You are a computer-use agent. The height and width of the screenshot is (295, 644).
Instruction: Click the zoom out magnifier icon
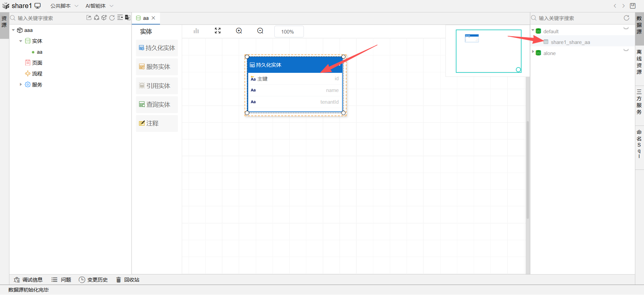click(x=260, y=31)
